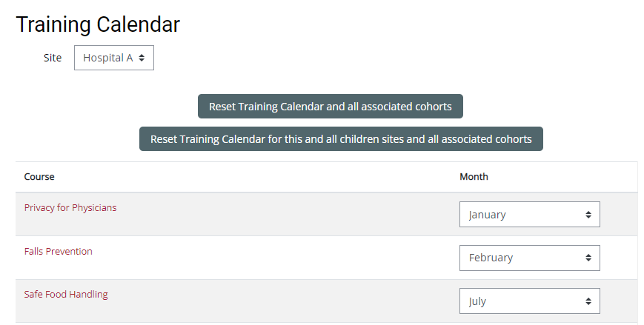The width and height of the screenshot is (644, 325).
Task: Open the Safe Food Handling course
Action: tap(66, 295)
